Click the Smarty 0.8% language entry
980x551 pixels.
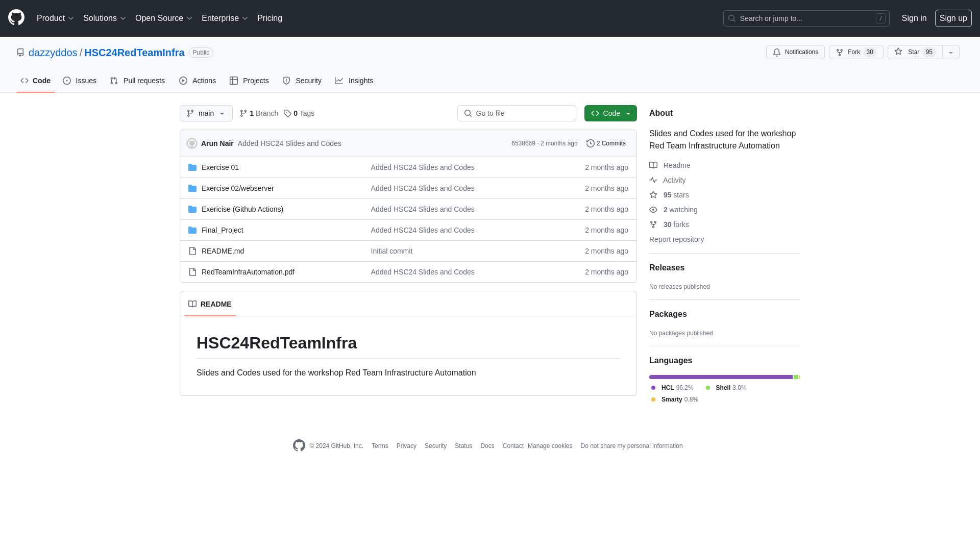click(675, 399)
